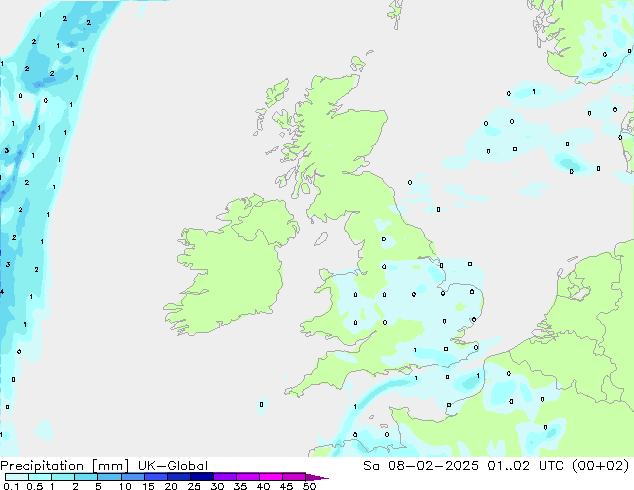Select the 30–35 mm purple legend swatch
Image resolution: width=634 pixels, height=490 pixels.
click(x=225, y=477)
